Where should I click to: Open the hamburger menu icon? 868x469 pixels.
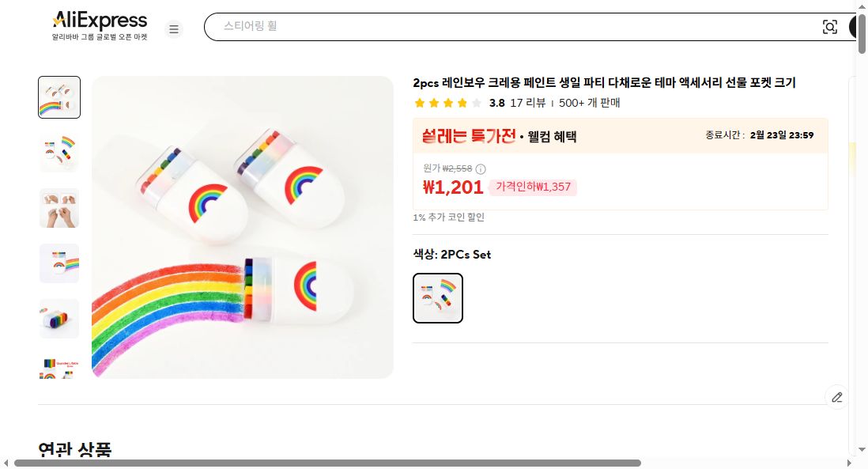(x=174, y=28)
